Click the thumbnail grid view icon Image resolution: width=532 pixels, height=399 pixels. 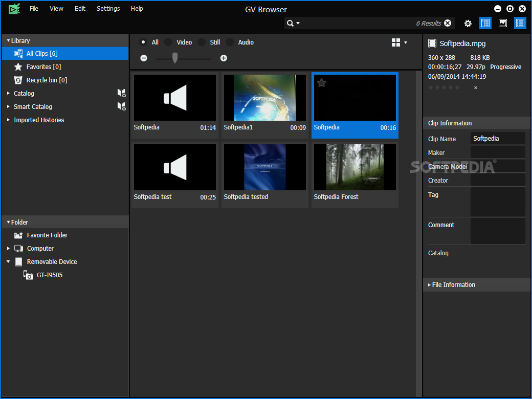coord(395,42)
